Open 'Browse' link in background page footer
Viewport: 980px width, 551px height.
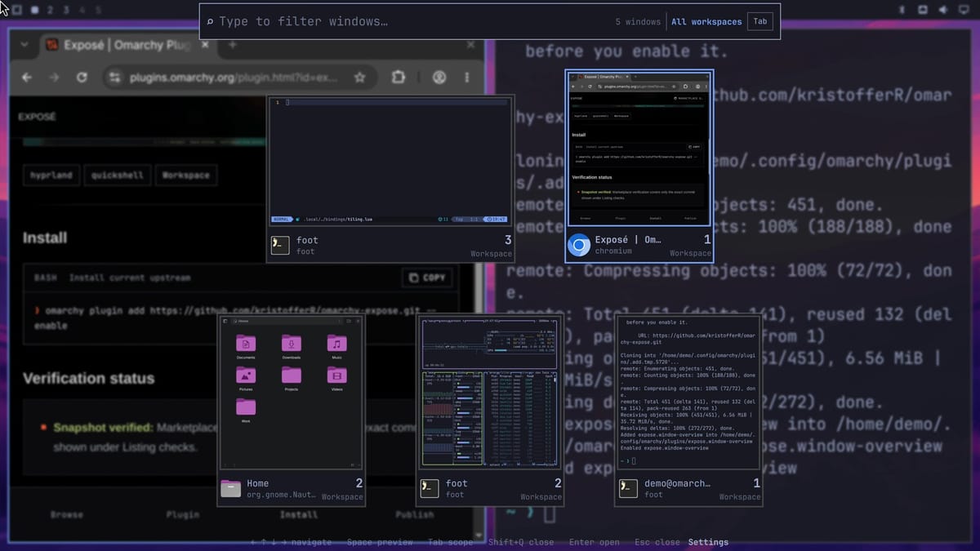coord(67,514)
